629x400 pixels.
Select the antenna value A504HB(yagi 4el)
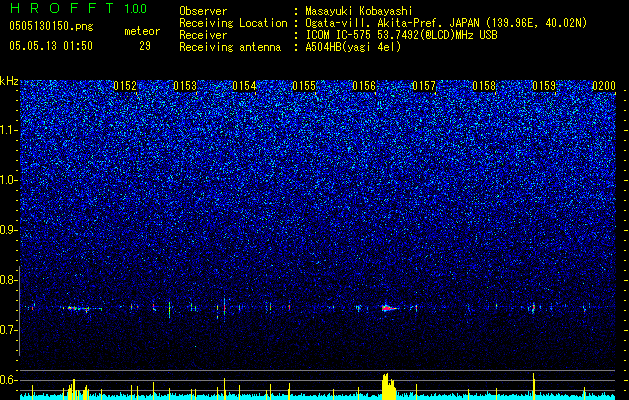coord(353,47)
